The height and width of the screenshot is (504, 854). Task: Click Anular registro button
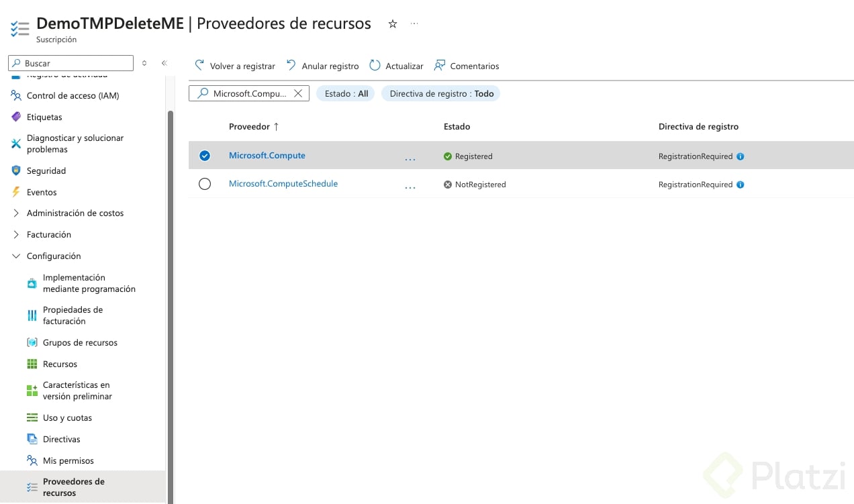coord(322,66)
